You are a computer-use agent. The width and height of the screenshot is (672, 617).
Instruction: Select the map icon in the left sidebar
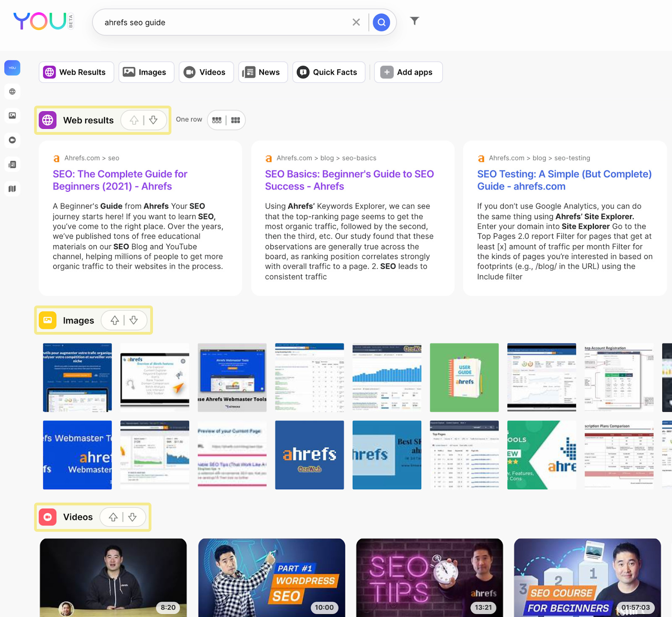(x=12, y=189)
